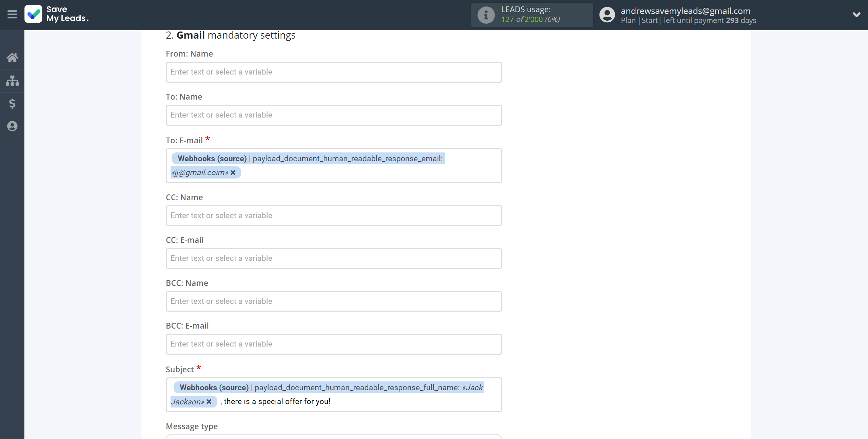The width and height of the screenshot is (868, 439).
Task: Focus the BCC: E-mail input field
Action: pyautogui.click(x=334, y=344)
